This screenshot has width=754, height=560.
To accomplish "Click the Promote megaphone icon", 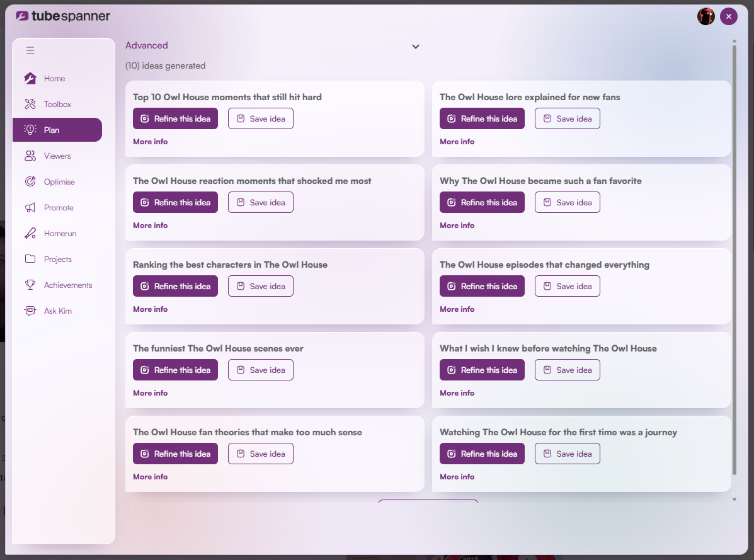I will (30, 207).
